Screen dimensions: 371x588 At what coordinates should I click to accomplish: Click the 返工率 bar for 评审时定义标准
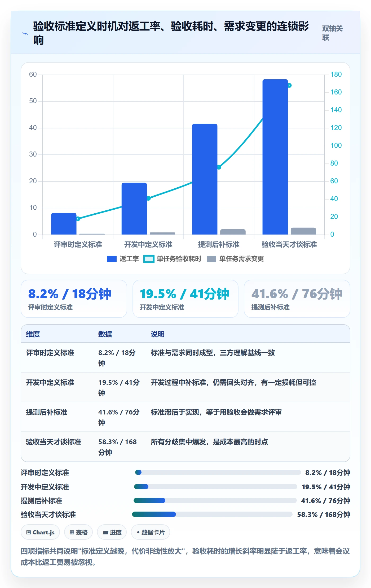[64, 224]
